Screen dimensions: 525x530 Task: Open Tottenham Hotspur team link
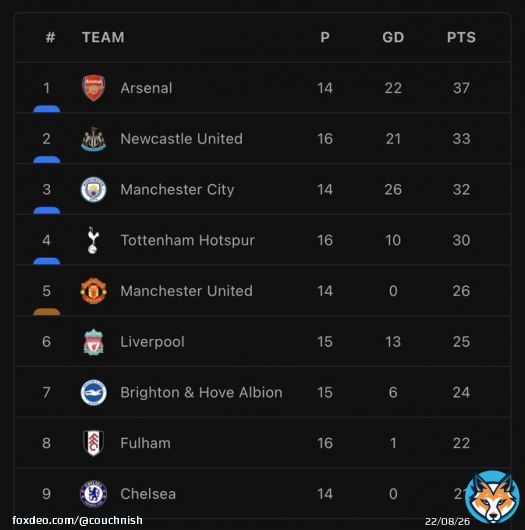(188, 240)
